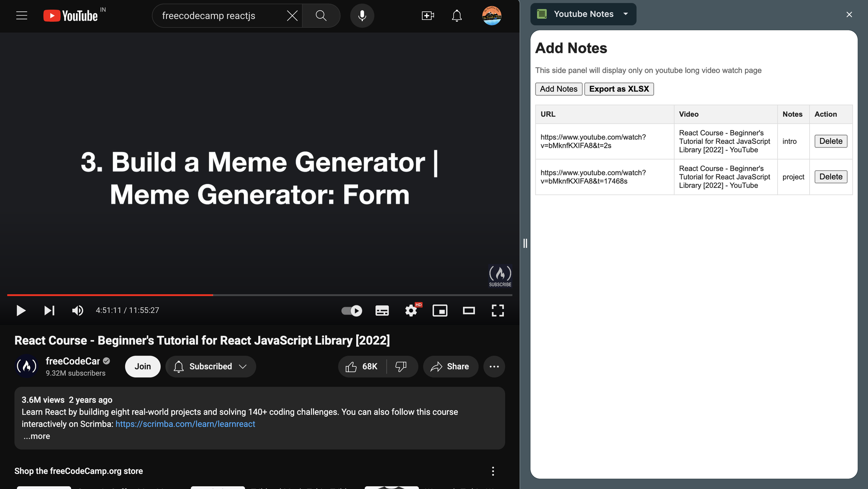Enable miniplayer mode
Image resolution: width=868 pixels, height=489 pixels.
click(x=440, y=310)
